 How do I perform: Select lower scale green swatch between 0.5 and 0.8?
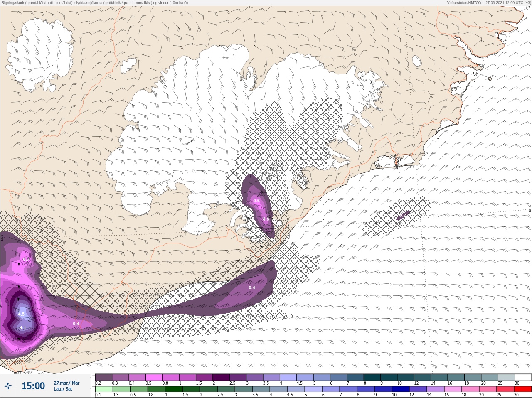click(x=138, y=389)
